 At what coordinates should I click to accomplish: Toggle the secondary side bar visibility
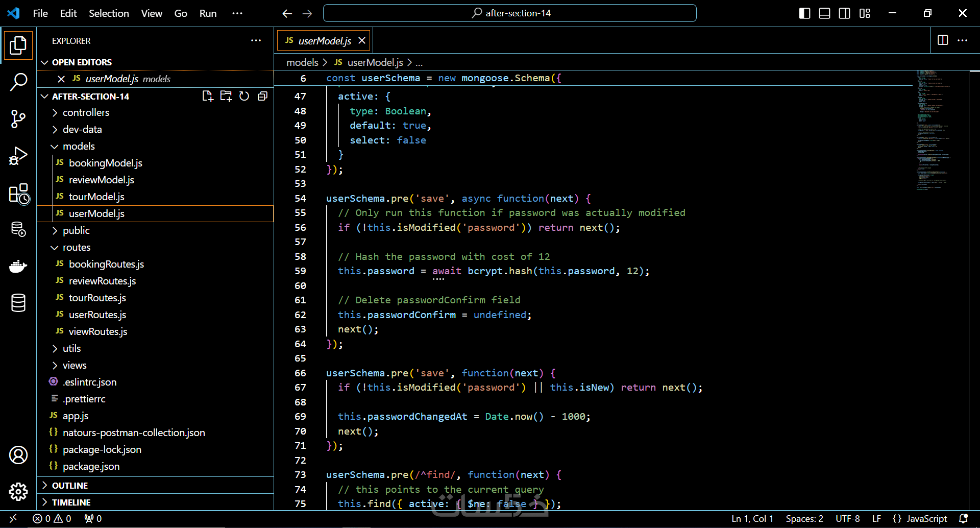click(x=844, y=13)
